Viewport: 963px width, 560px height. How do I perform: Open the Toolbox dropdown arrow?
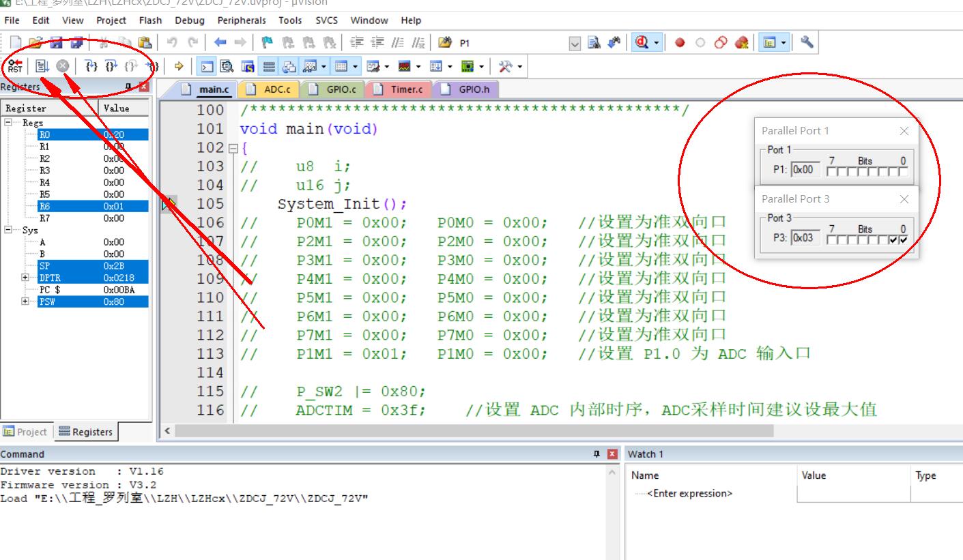[519, 66]
